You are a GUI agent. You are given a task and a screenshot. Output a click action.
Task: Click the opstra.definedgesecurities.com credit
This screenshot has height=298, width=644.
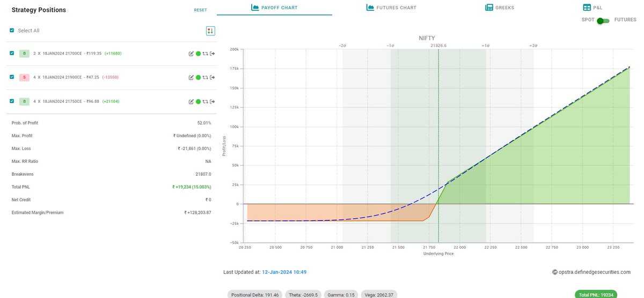(591, 272)
